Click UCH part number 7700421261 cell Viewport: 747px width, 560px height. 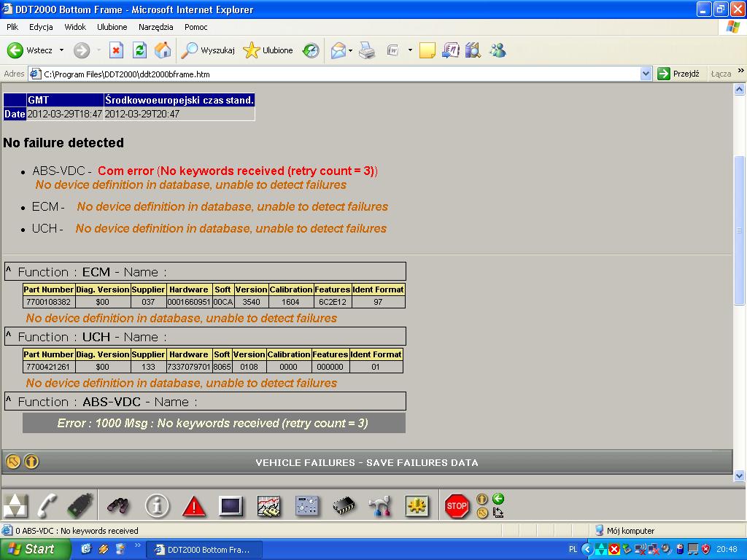49,367
